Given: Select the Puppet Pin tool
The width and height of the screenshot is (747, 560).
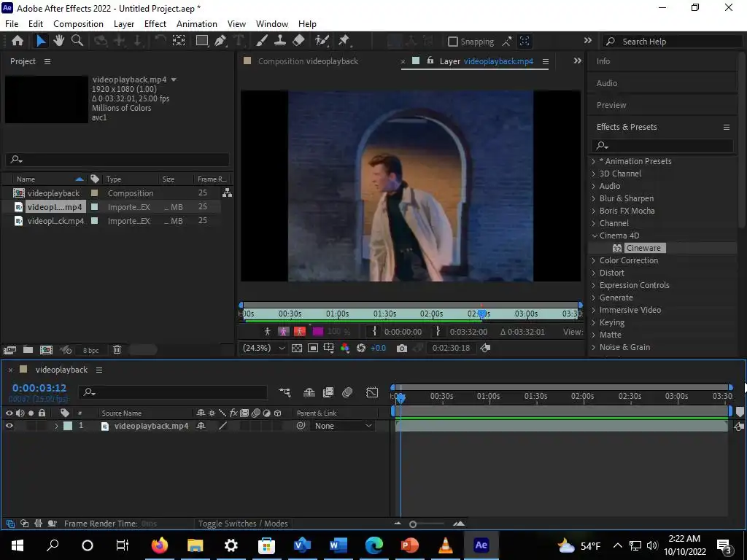Looking at the screenshot, I should click(344, 41).
